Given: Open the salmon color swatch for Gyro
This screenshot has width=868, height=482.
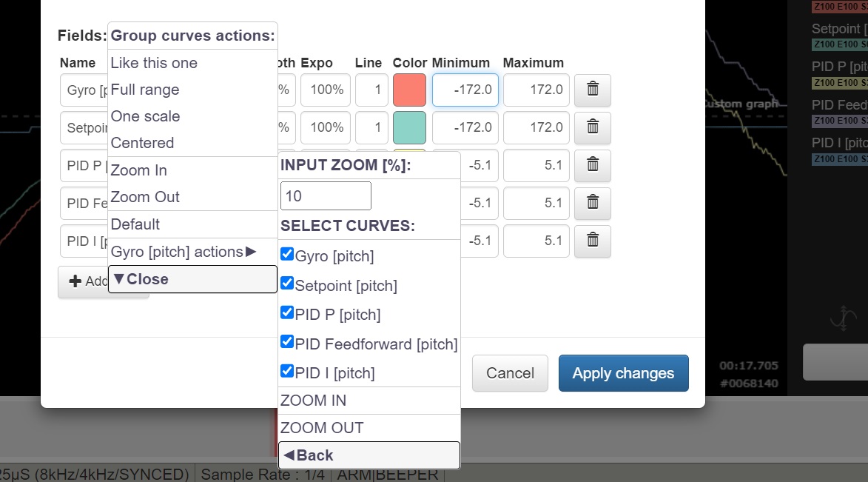Looking at the screenshot, I should 409,90.
